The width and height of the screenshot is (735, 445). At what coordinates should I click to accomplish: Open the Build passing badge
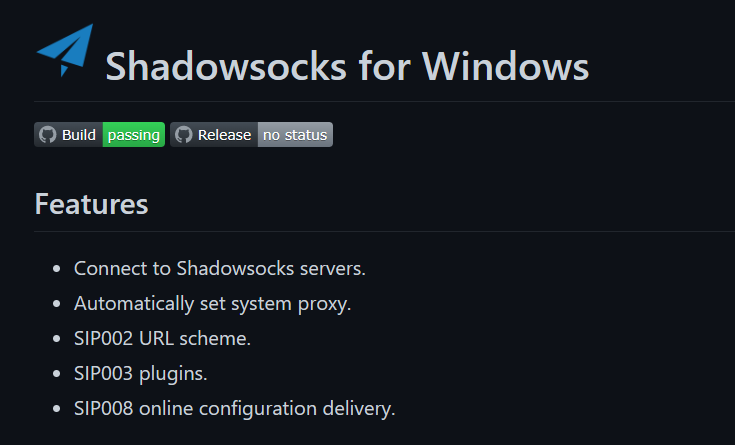tap(99, 135)
